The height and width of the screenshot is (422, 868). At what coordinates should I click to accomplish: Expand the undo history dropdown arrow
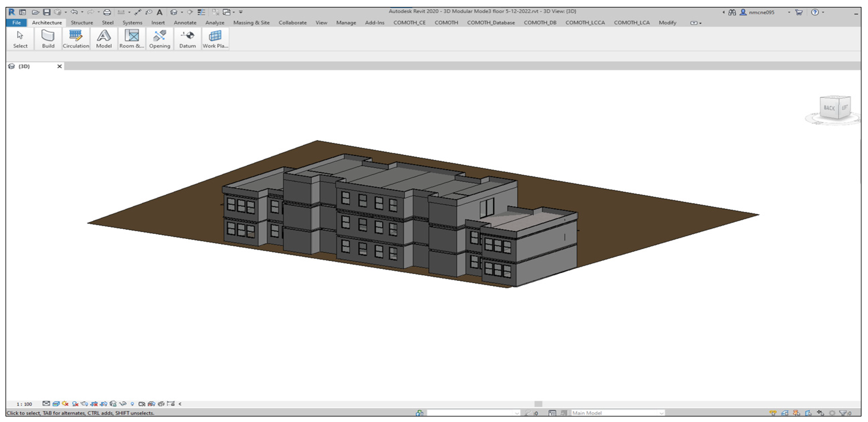coord(82,12)
